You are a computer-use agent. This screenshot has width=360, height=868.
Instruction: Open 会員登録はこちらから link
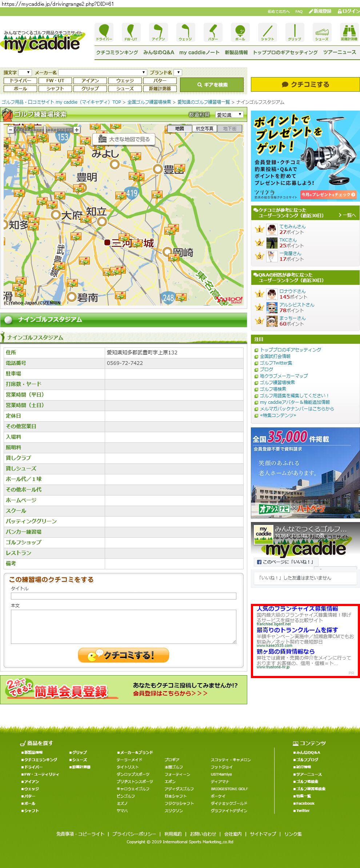pyautogui.click(x=170, y=693)
